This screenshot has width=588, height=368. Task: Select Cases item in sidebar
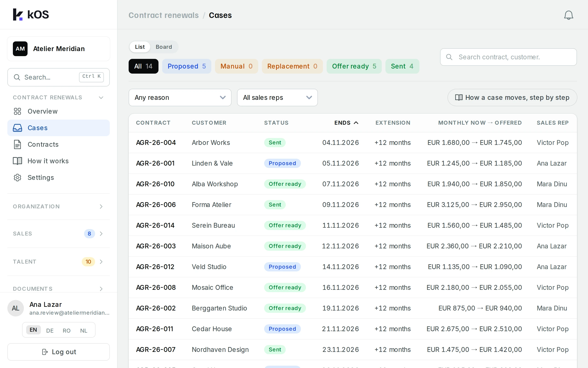(x=59, y=128)
